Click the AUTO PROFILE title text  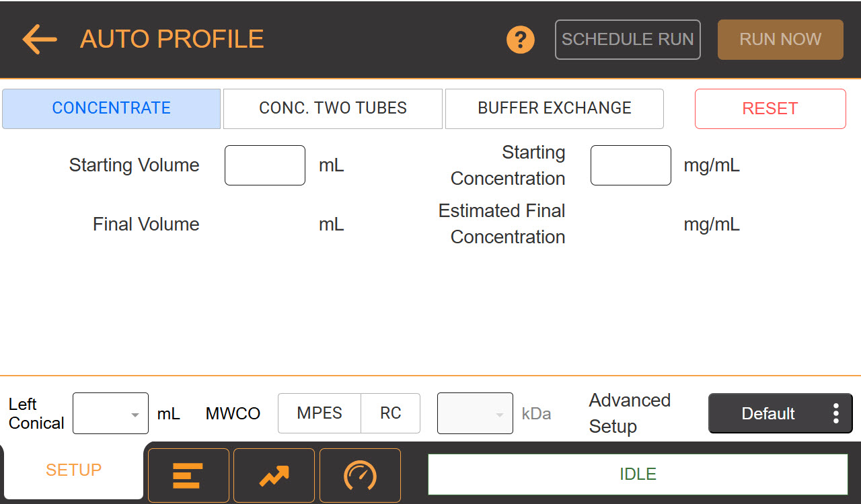[172, 39]
